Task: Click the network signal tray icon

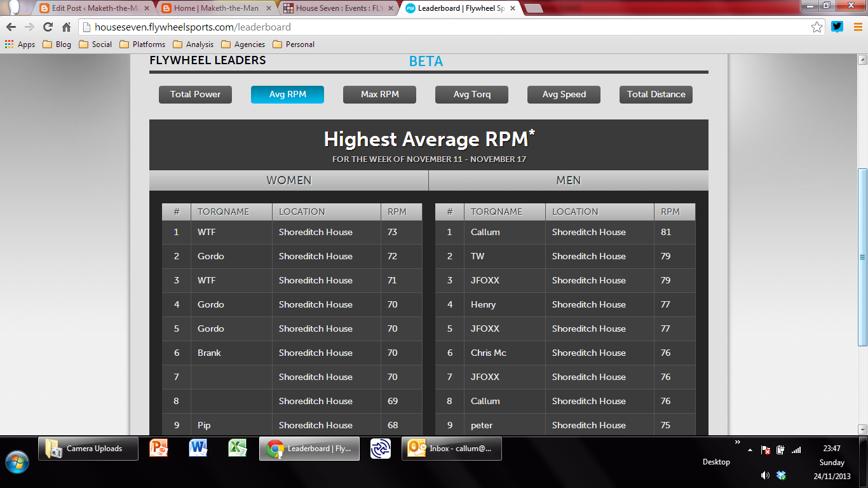Action: point(796,450)
